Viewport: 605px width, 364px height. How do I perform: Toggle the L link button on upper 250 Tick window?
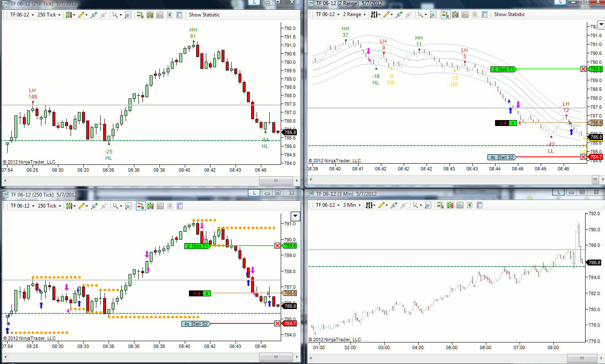coord(254,2)
